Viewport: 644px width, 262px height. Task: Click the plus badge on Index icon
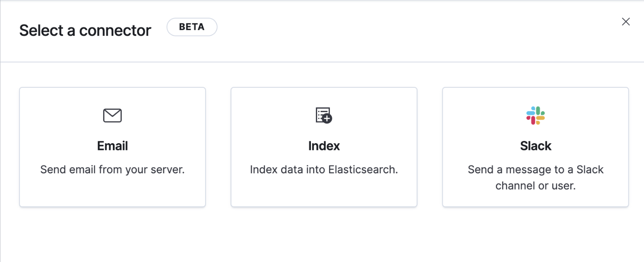click(327, 119)
